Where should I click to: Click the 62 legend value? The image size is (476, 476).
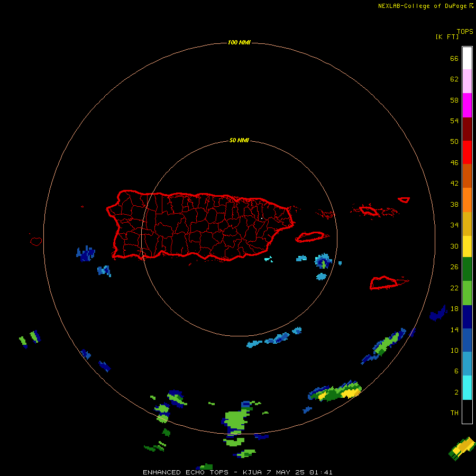[454, 79]
